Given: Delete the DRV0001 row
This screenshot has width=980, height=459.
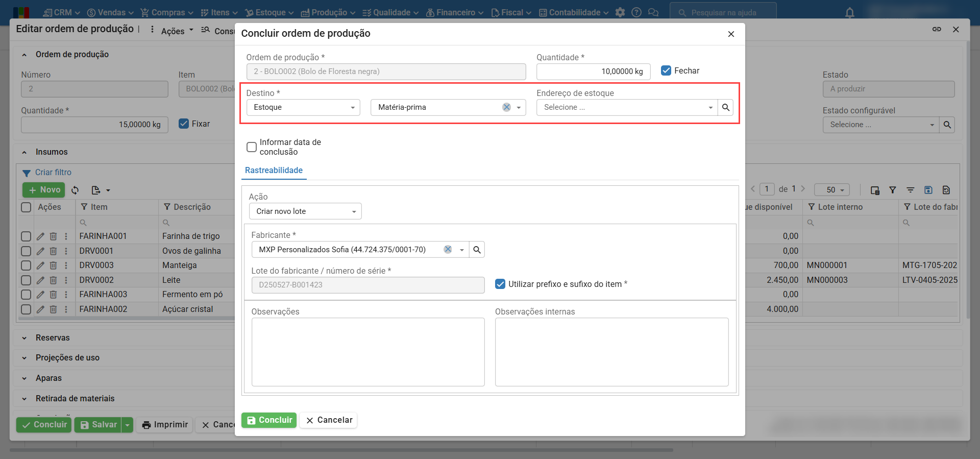Looking at the screenshot, I should click(x=53, y=251).
